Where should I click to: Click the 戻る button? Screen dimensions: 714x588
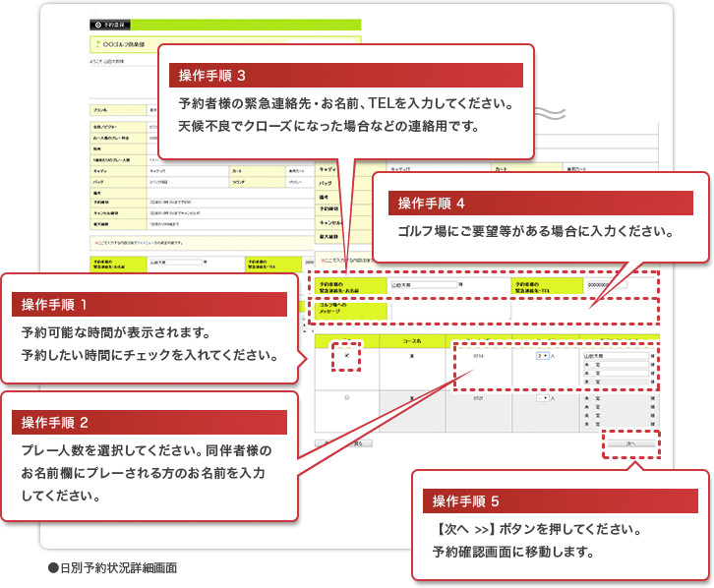344,443
